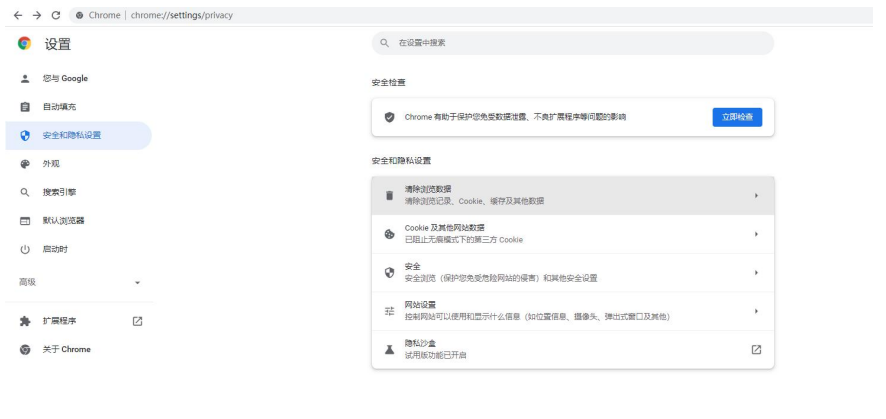Click the 安全 row title
886x419 pixels.
412,266
